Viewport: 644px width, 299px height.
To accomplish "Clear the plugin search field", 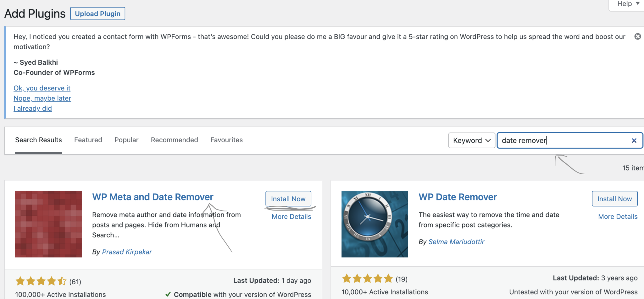I will point(634,140).
